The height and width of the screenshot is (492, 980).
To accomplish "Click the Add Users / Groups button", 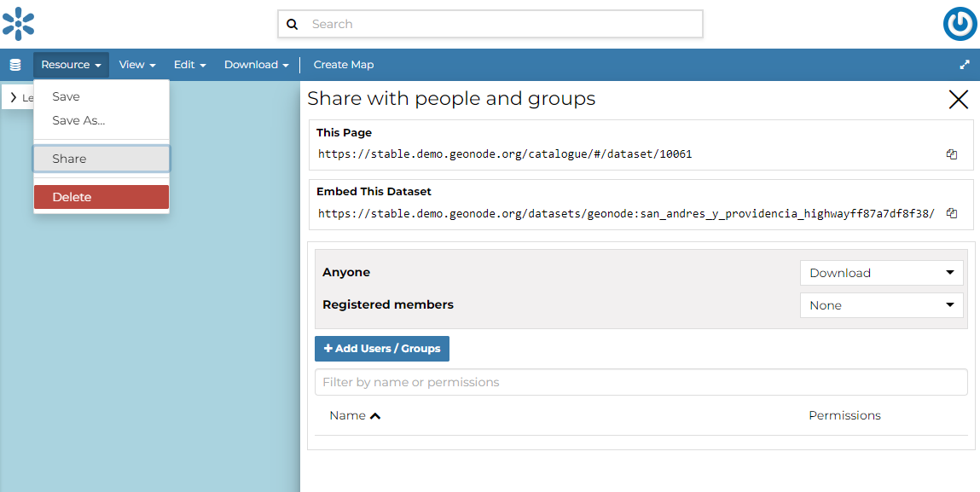I will click(x=381, y=348).
